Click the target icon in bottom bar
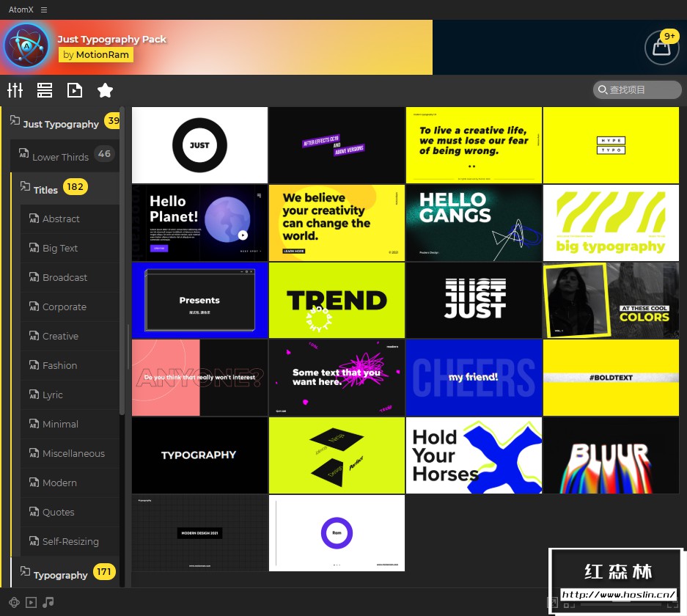Image resolution: width=687 pixels, height=616 pixels. 14,602
